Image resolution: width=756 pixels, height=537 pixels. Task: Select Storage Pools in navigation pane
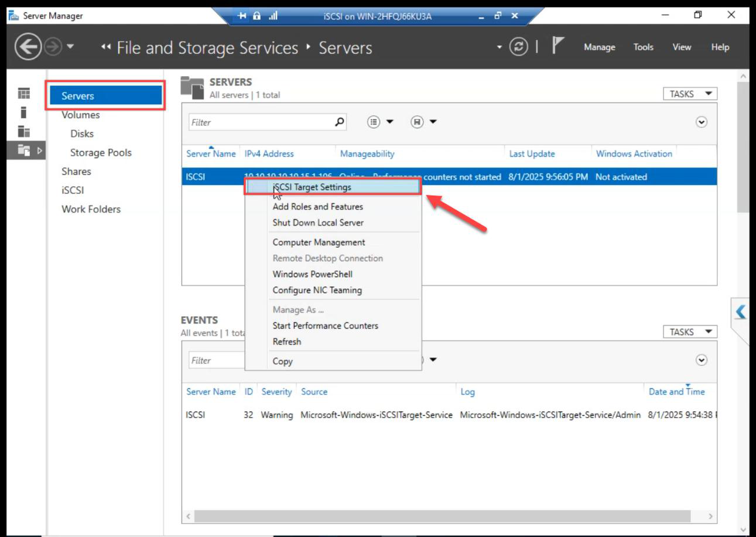(101, 152)
